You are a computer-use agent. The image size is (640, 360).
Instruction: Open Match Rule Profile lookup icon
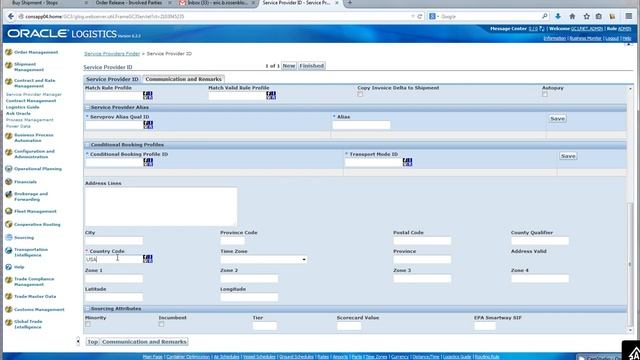click(148, 96)
